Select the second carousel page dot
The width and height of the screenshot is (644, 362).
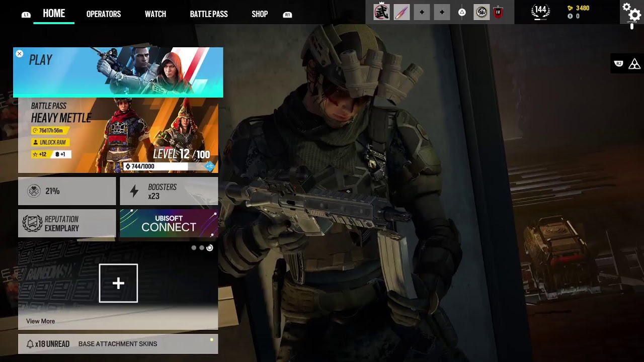[x=202, y=248]
